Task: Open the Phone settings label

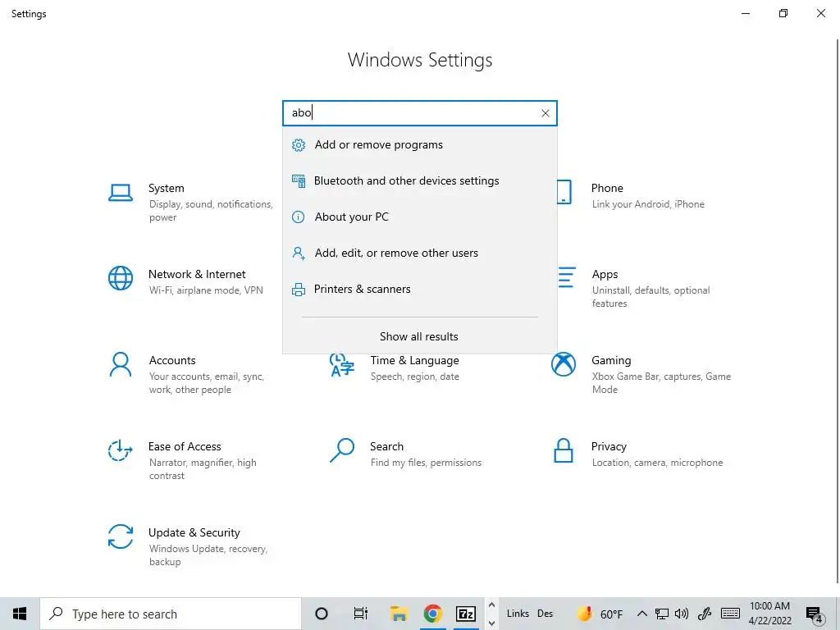Action: point(607,188)
